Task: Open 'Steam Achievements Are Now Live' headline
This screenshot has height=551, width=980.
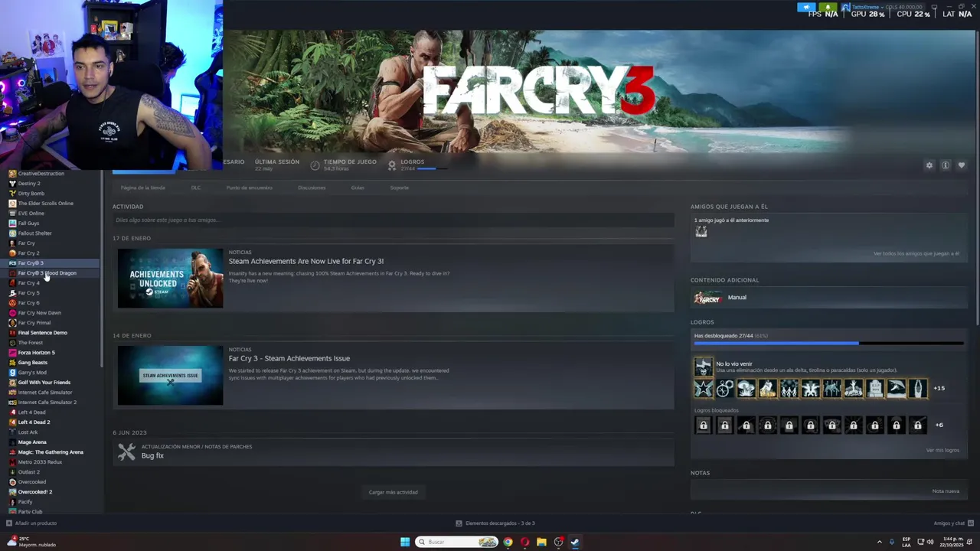Action: pos(306,262)
